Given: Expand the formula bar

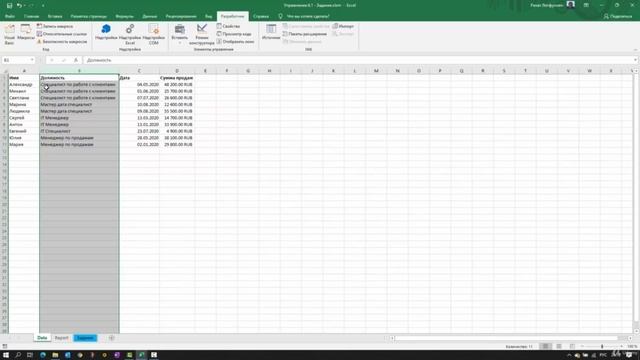Looking at the screenshot, I should (636, 60).
